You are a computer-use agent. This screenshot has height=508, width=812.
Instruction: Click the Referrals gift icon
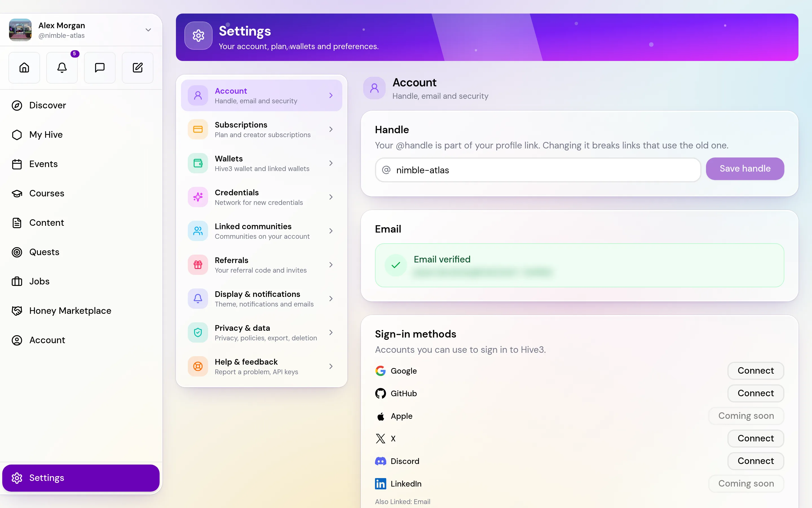(x=198, y=265)
